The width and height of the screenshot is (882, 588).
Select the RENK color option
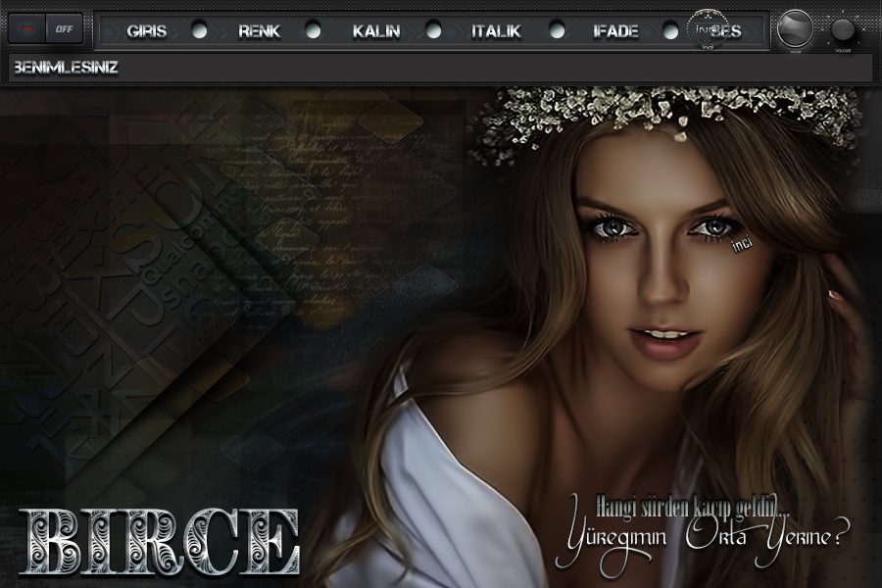(x=259, y=30)
